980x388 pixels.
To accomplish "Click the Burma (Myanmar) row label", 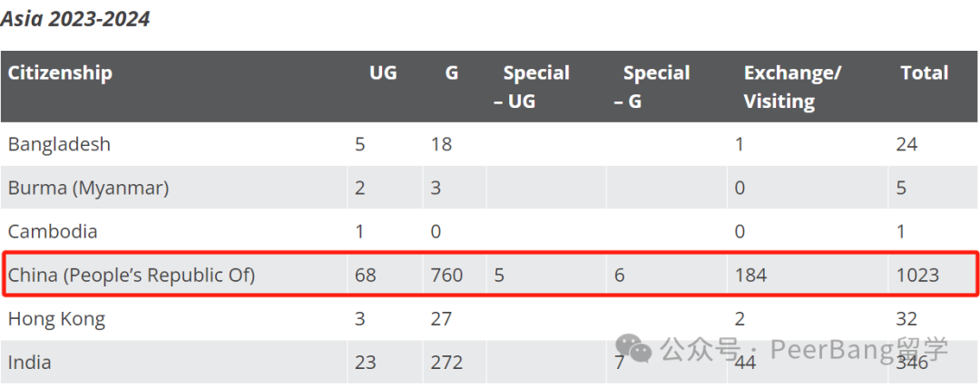I will tap(88, 188).
